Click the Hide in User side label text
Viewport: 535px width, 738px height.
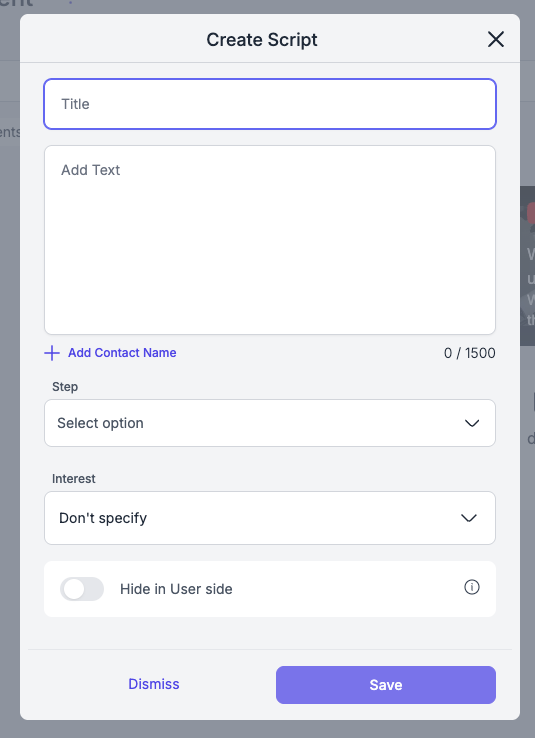[176, 589]
